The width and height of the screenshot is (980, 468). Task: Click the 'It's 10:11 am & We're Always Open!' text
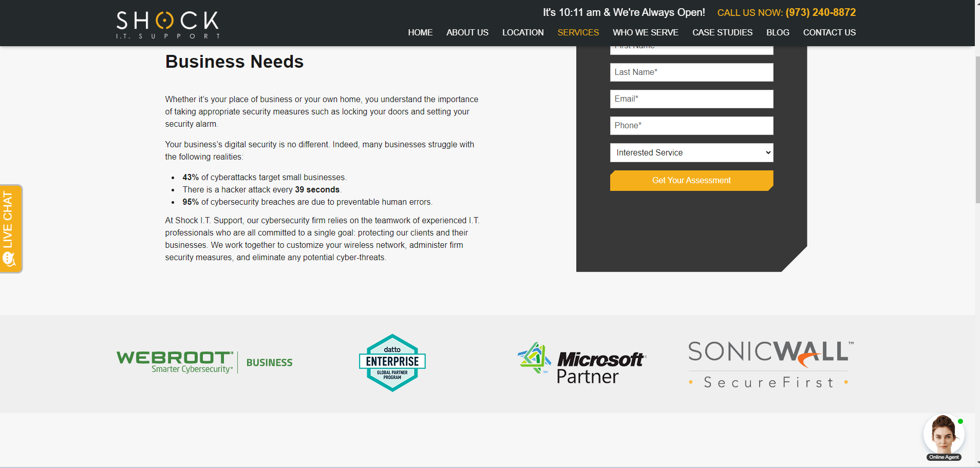pyautogui.click(x=624, y=12)
